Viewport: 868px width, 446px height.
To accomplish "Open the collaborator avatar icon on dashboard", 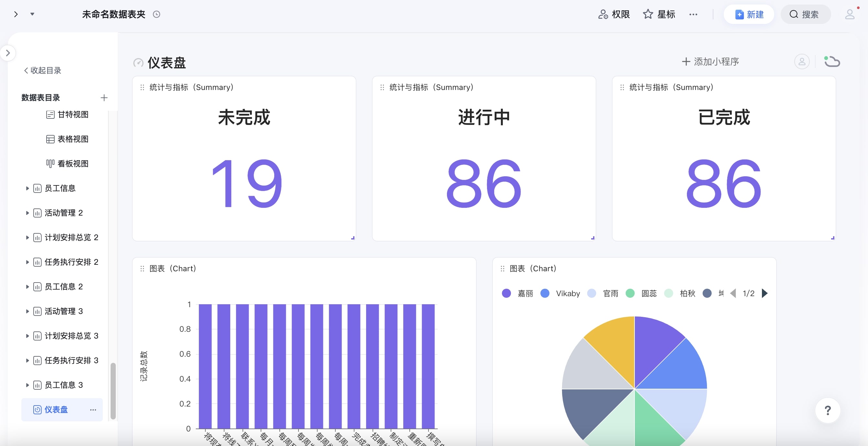I will tap(802, 62).
